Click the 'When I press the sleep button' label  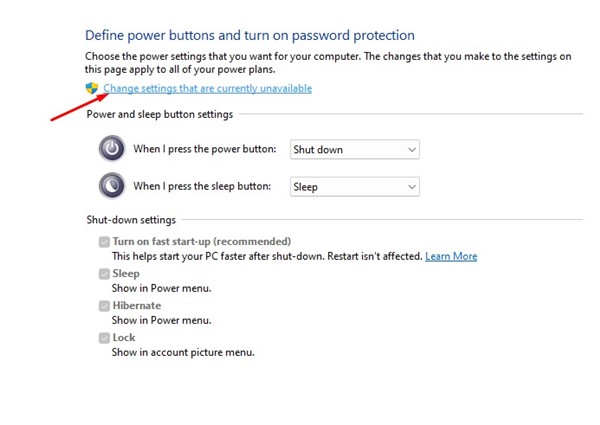tap(203, 187)
